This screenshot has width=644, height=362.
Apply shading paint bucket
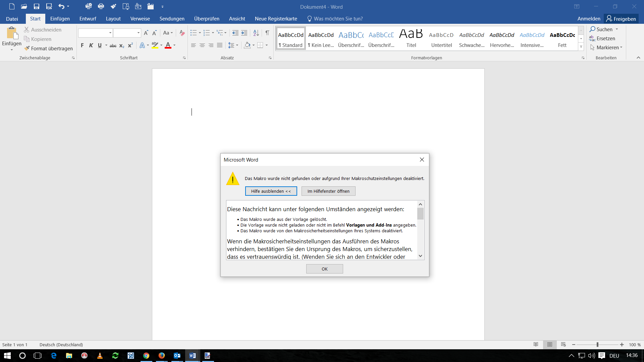(247, 45)
